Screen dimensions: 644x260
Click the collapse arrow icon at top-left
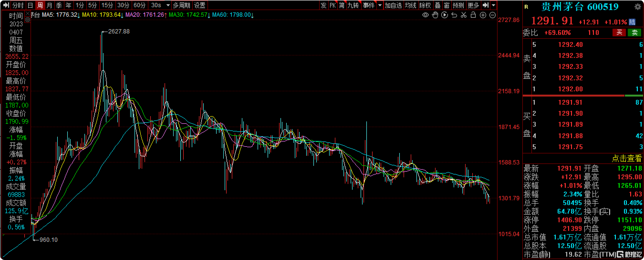tap(6, 5)
